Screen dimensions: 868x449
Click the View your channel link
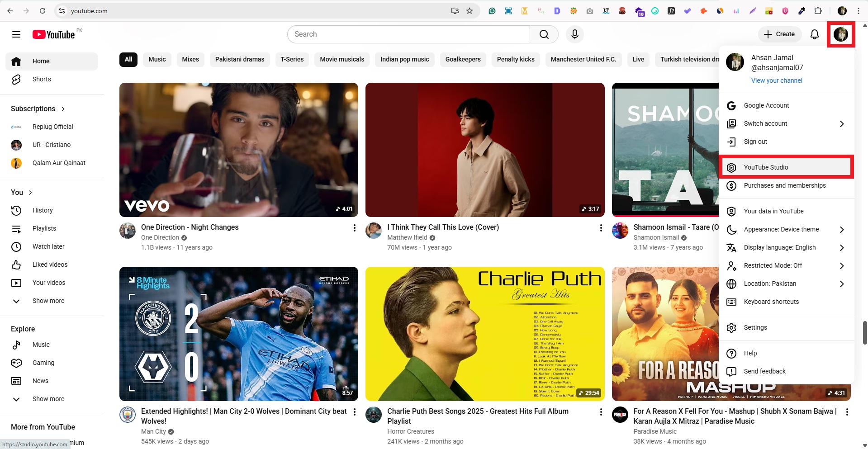777,80
